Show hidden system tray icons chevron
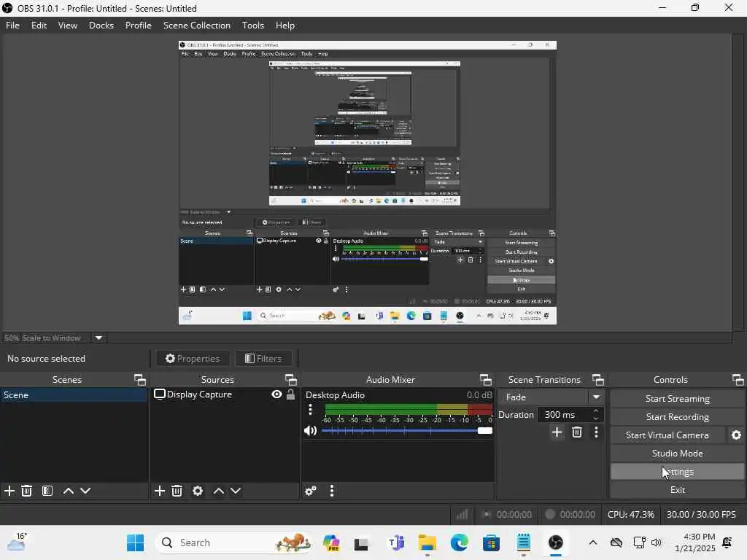The height and width of the screenshot is (560, 747). [x=592, y=542]
